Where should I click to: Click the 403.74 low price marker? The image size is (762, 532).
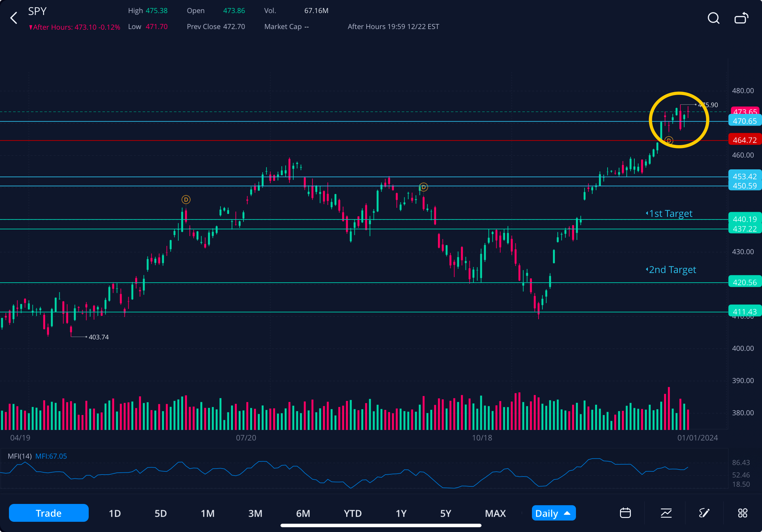click(99, 337)
